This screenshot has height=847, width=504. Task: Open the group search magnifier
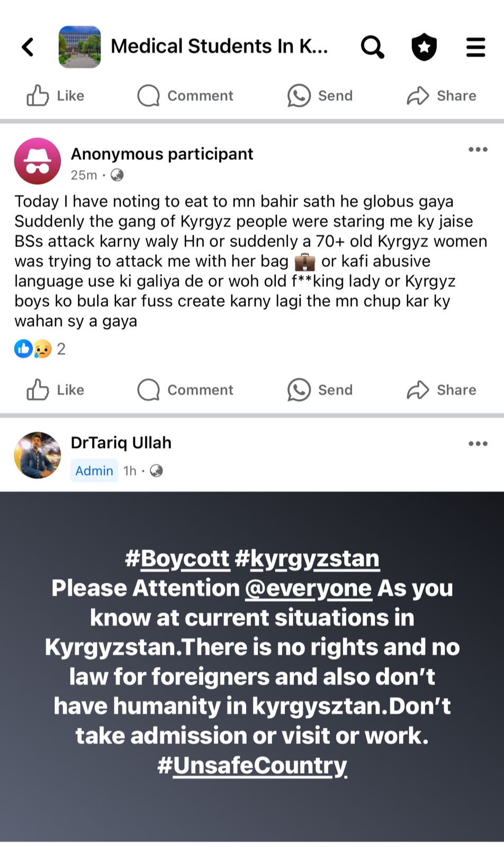coord(372,47)
